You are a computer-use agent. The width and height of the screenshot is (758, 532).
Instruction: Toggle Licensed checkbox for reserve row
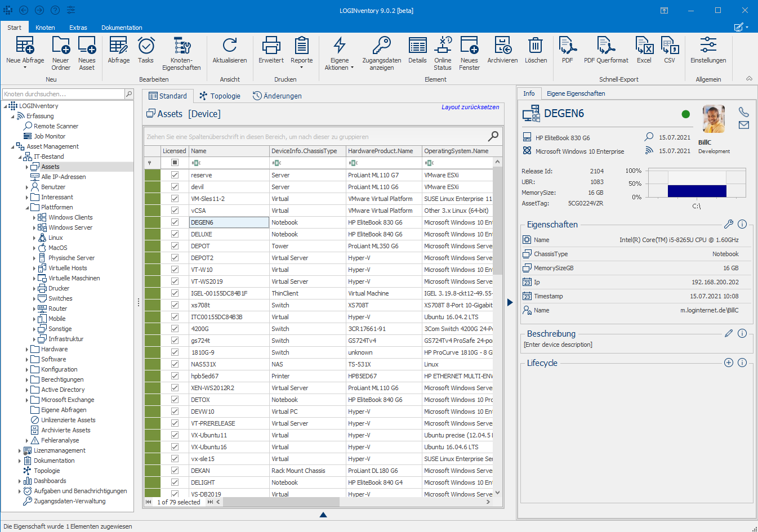(x=175, y=175)
